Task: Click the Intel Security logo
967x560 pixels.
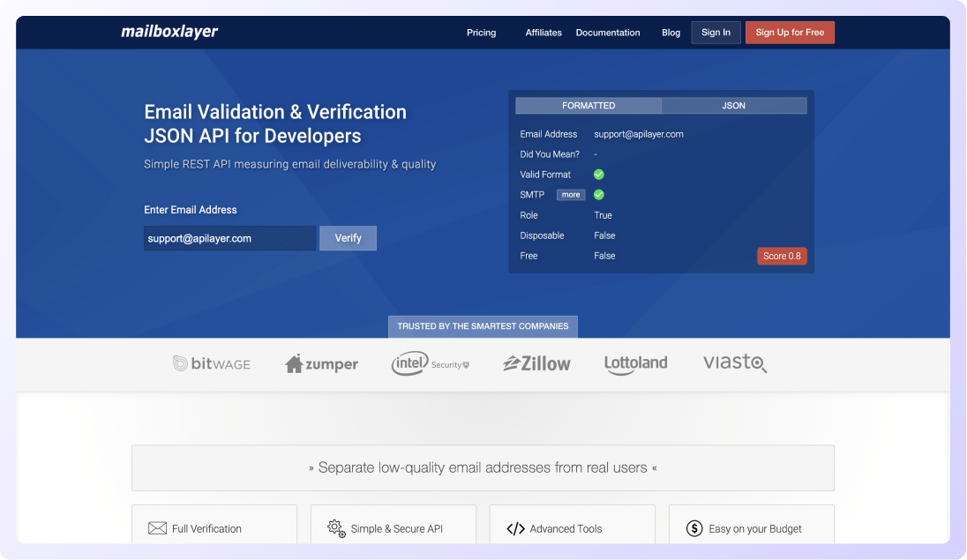Action: [x=430, y=363]
